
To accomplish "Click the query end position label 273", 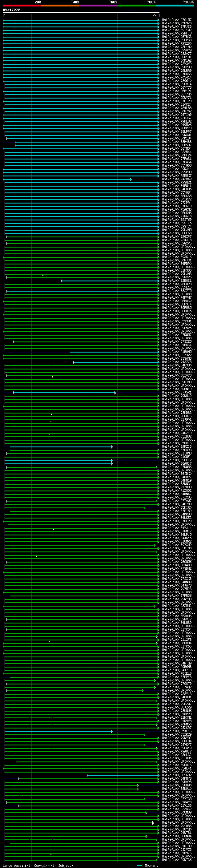I will coord(155,15).
